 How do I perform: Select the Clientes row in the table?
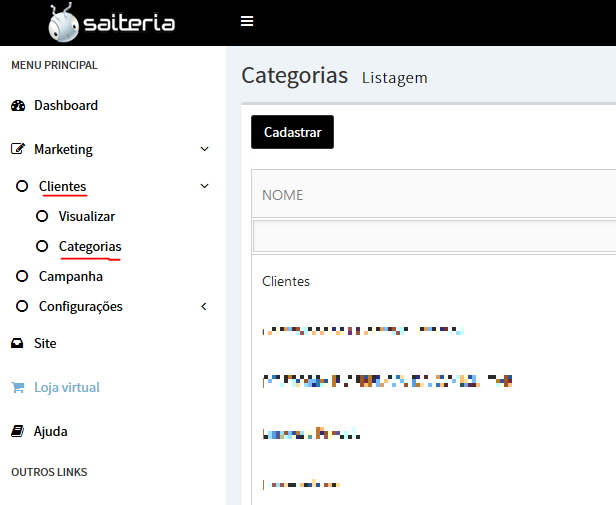pos(434,281)
